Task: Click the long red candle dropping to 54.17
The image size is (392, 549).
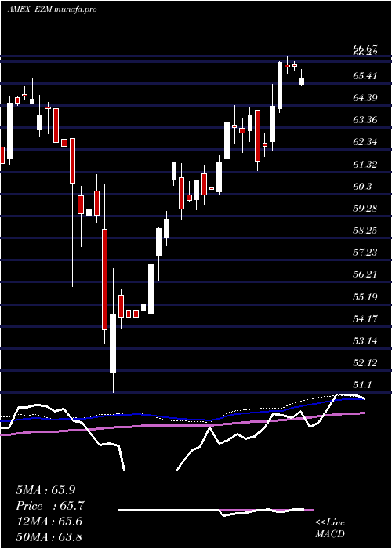Action: click(104, 279)
